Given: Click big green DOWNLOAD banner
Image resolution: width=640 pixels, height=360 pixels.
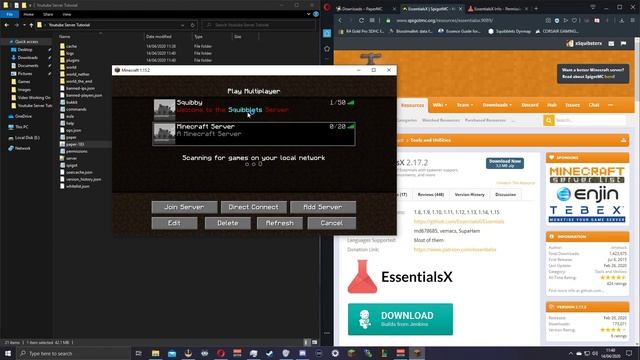Looking at the screenshot, I should (x=400, y=319).
